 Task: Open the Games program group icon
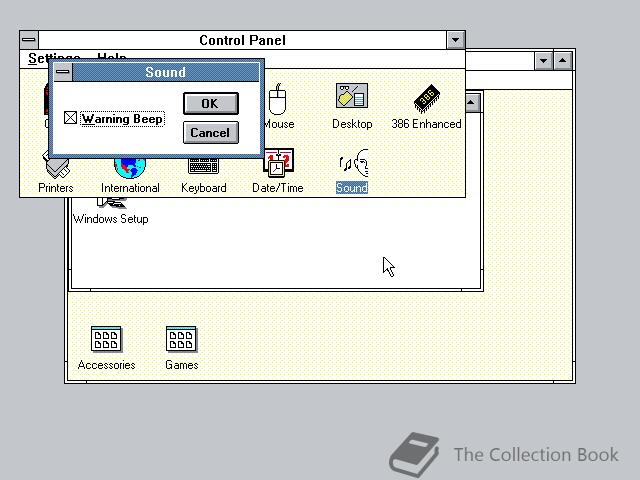click(181, 339)
